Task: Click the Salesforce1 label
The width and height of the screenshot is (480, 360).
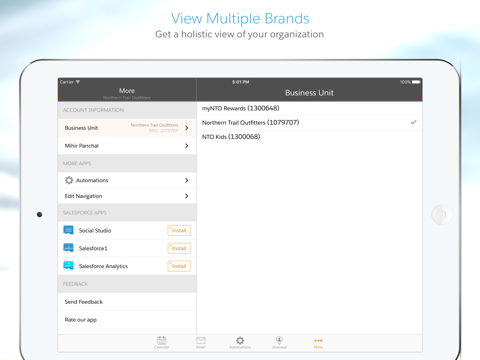Action: click(x=93, y=248)
